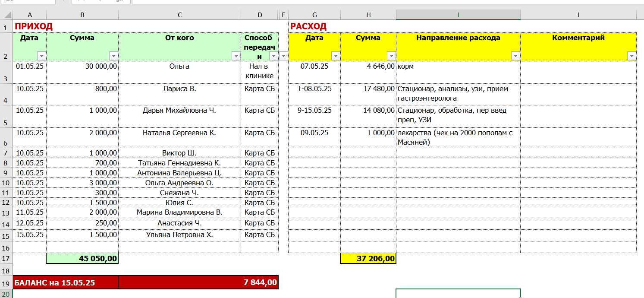644x298 pixels.
Task: Select column G by its header
Action: 314,15
